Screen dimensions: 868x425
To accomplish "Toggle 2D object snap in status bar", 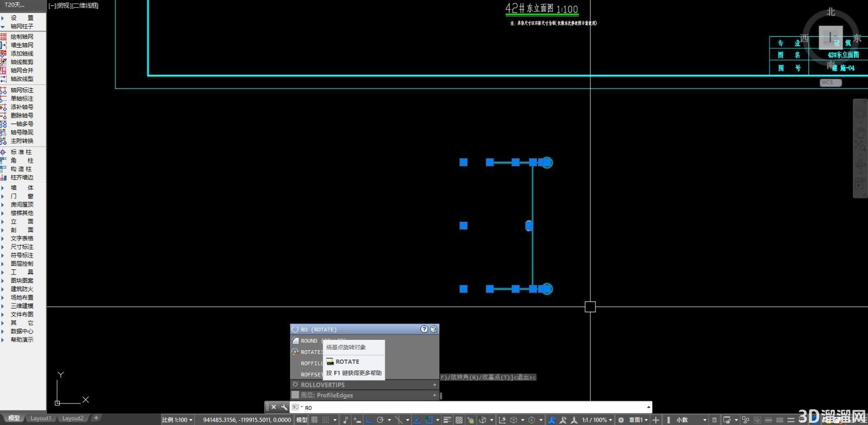I will pos(429,420).
